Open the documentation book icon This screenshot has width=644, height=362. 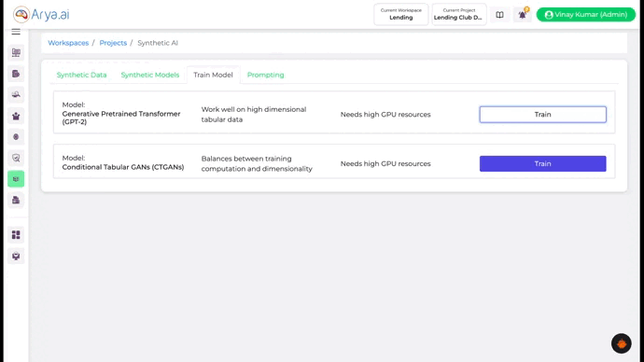pos(499,15)
